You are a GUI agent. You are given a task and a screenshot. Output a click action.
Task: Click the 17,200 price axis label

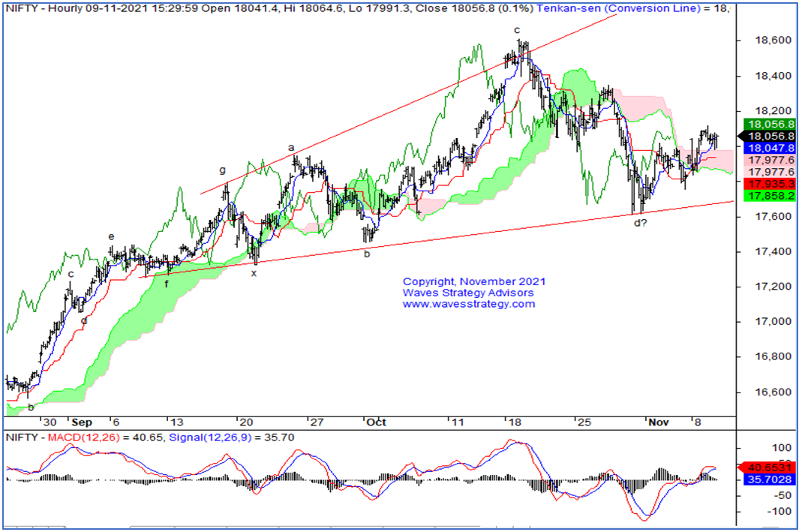(773, 287)
